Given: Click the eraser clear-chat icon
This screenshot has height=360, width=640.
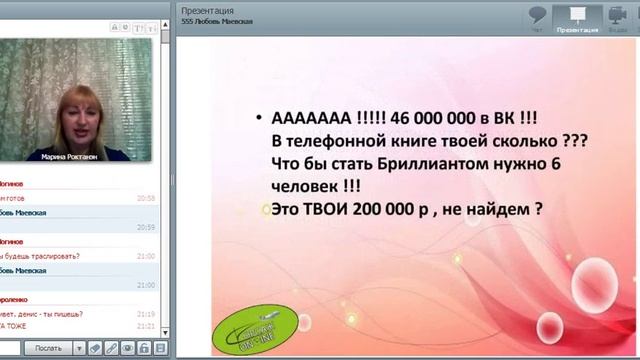Looking at the screenshot, I should pos(95,348).
